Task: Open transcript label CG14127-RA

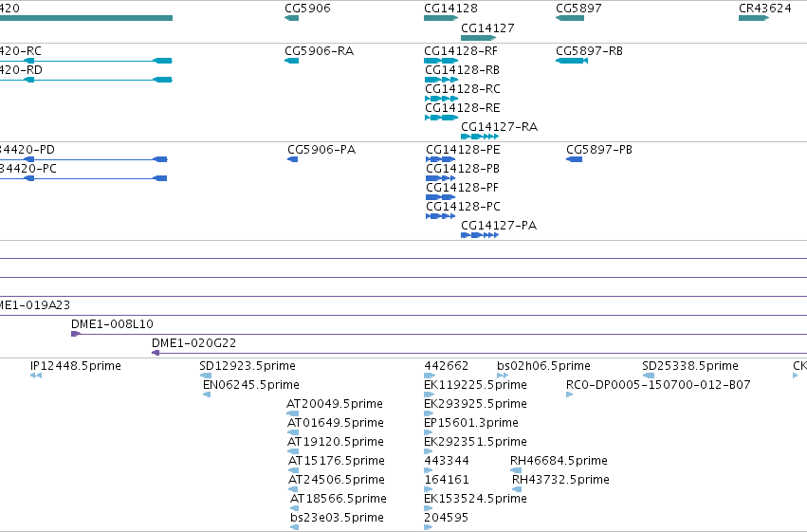Action: (x=499, y=127)
